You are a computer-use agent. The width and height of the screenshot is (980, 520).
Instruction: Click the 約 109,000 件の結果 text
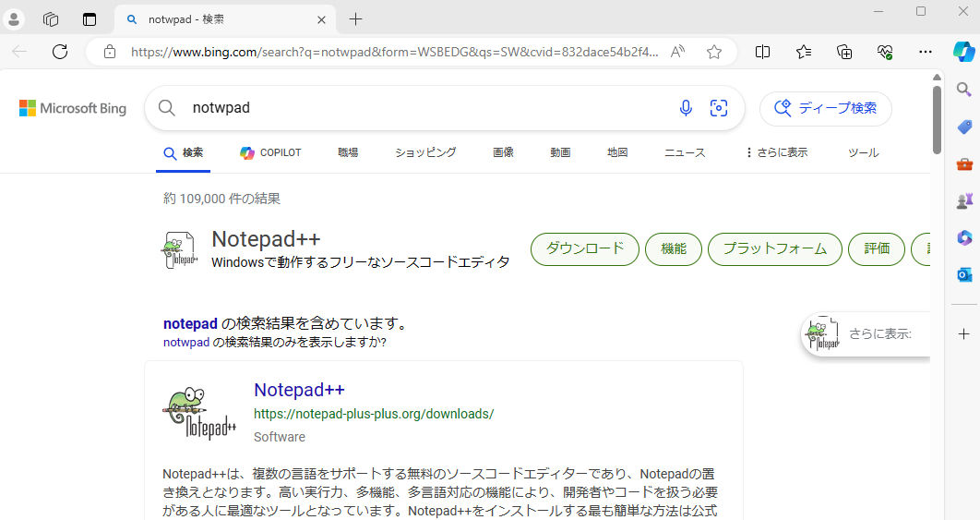(221, 199)
